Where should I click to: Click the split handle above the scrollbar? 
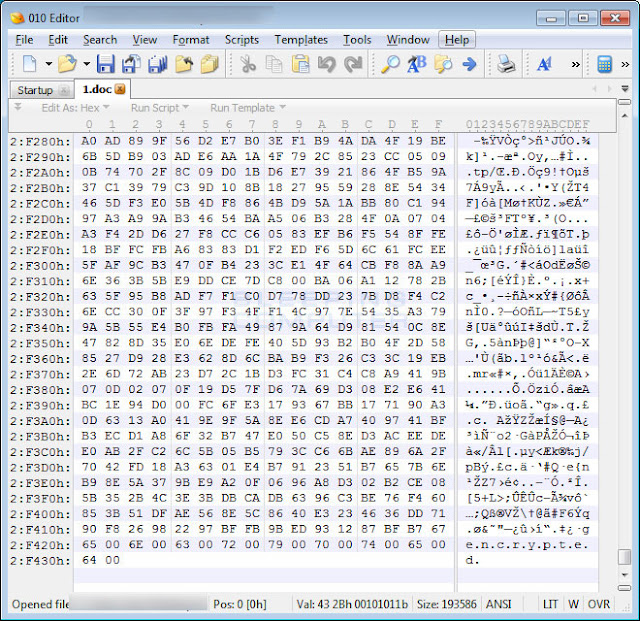(x=625, y=102)
